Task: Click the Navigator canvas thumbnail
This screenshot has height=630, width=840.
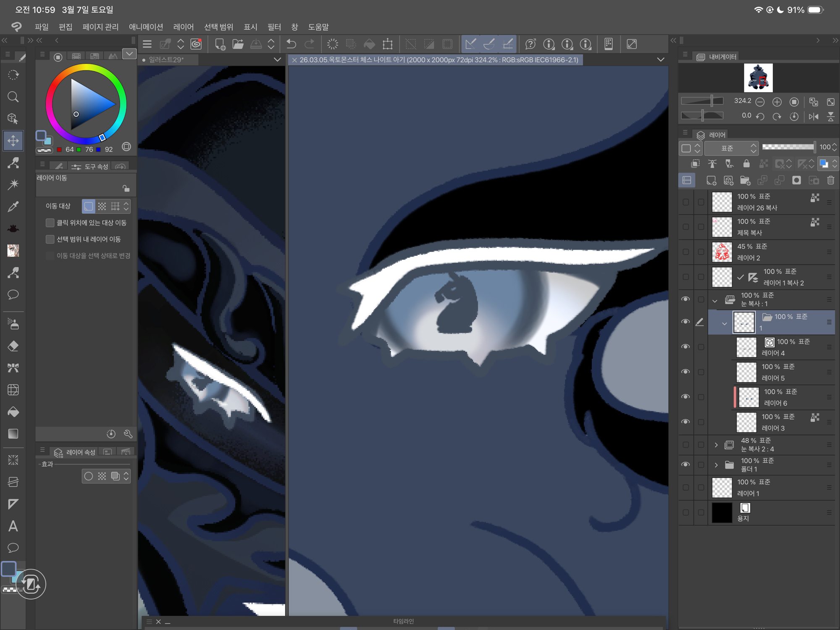Action: pos(758,78)
